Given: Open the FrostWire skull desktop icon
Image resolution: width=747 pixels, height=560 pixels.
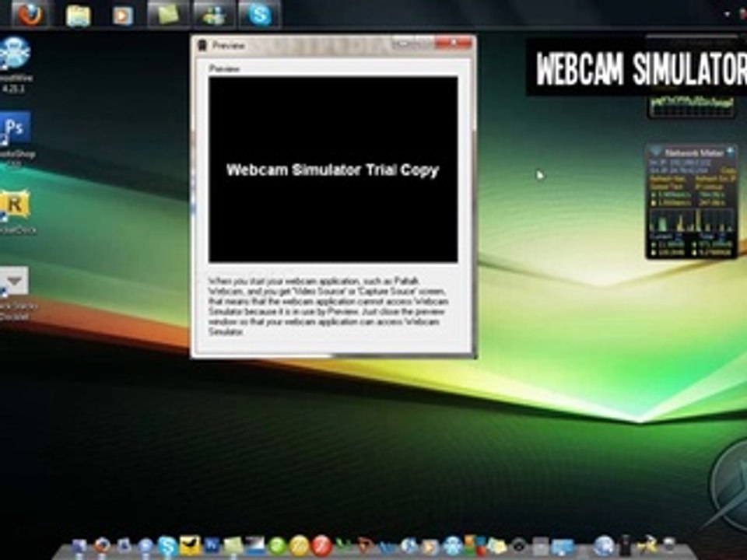Looking at the screenshot, I should tap(16, 54).
